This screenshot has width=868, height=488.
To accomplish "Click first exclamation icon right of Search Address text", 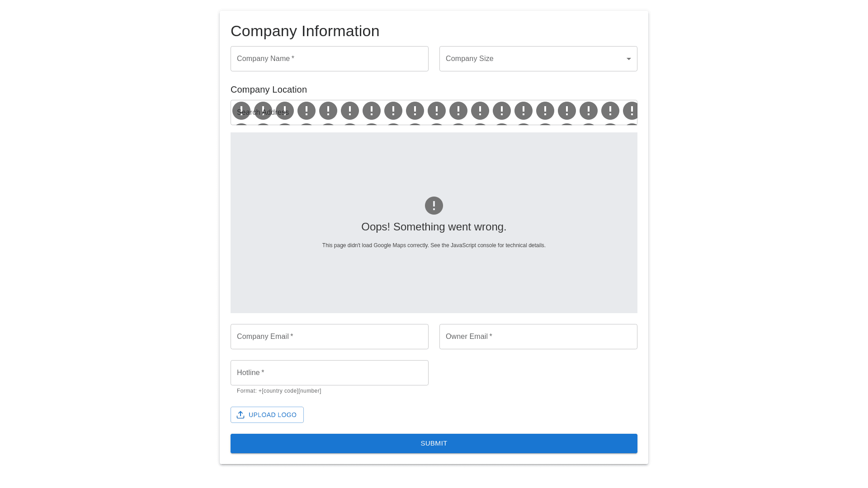I will pyautogui.click(x=307, y=111).
